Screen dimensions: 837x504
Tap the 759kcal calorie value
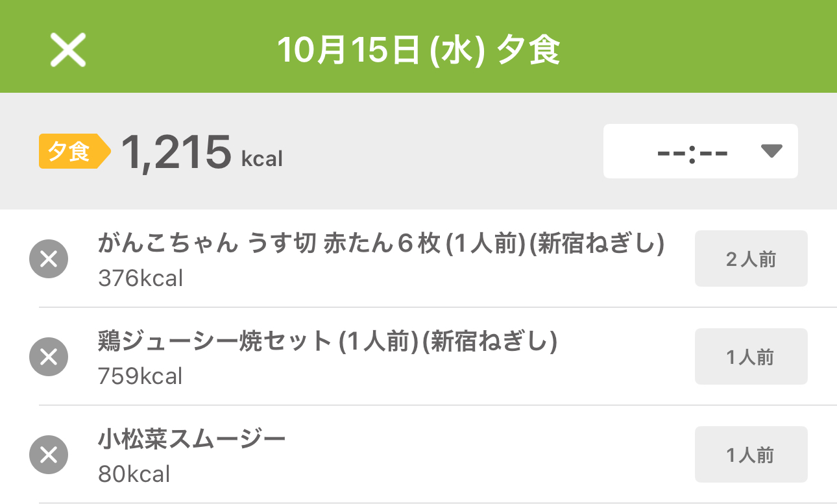(x=141, y=376)
